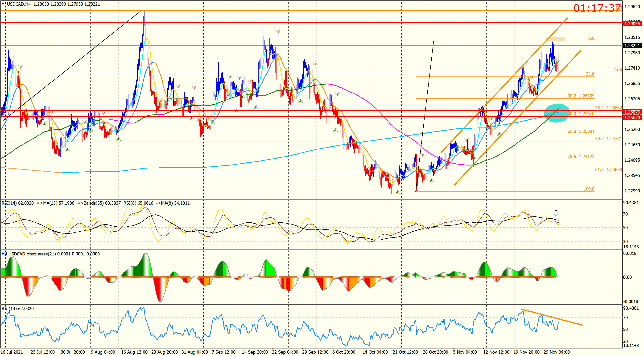
Task: Click the 16 Jul 2021 date on time axis
Action: click(x=12, y=352)
